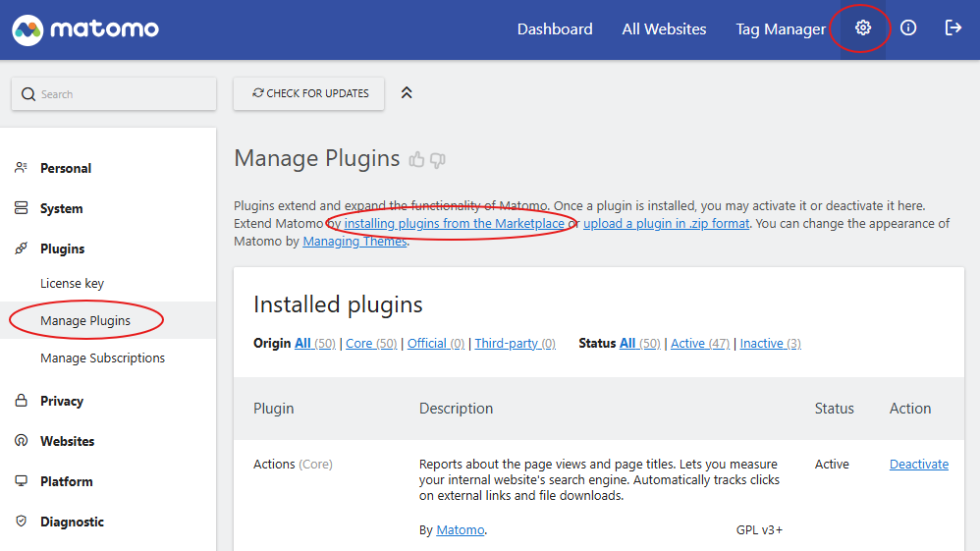Image resolution: width=980 pixels, height=551 pixels.
Task: Open the Tag Manager menu item
Action: pyautogui.click(x=781, y=29)
